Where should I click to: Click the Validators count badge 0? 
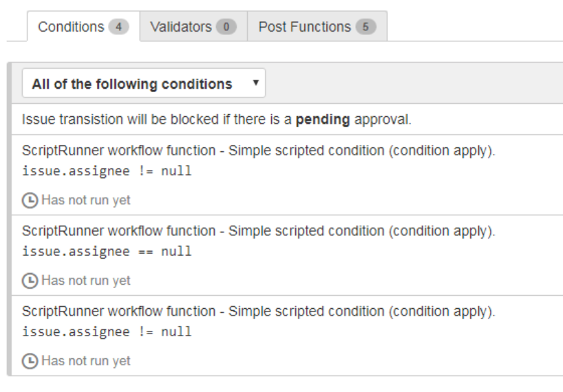pos(226,27)
